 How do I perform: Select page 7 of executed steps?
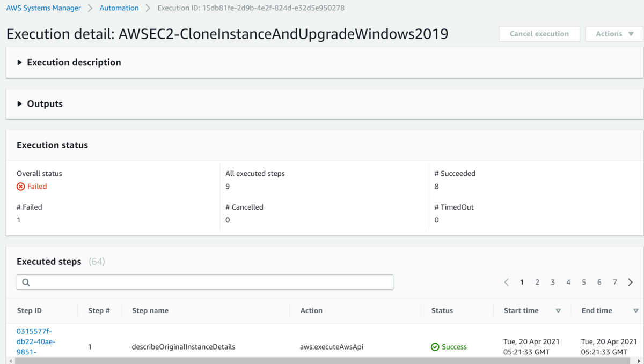coord(615,283)
